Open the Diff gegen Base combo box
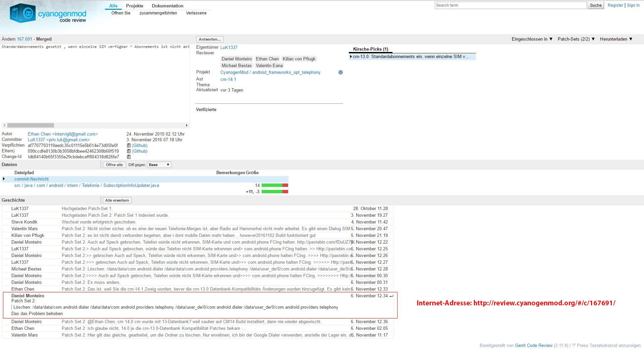 [x=159, y=165]
